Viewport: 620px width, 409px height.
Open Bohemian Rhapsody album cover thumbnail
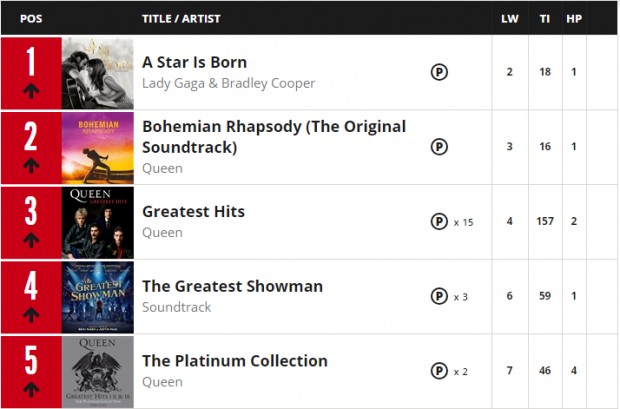[97, 147]
